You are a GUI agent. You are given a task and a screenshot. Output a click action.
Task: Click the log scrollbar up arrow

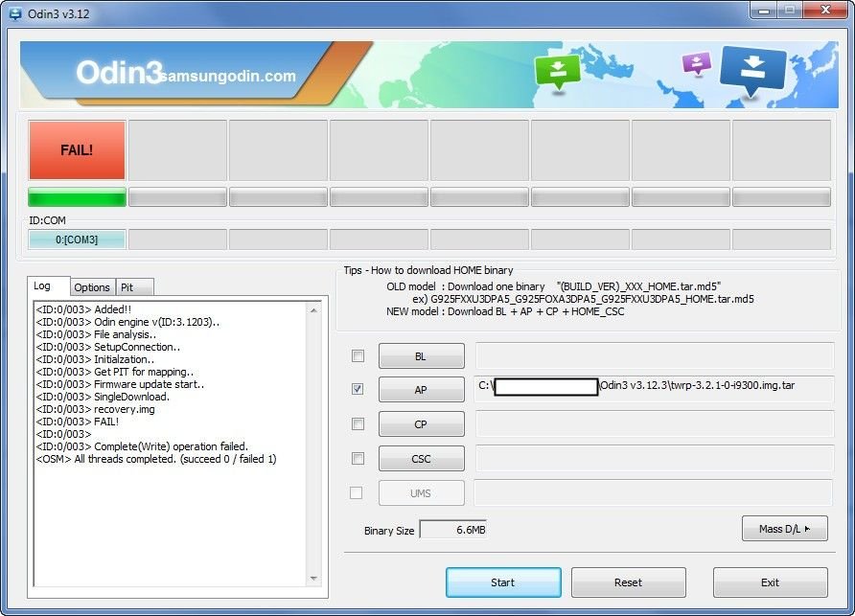[313, 310]
